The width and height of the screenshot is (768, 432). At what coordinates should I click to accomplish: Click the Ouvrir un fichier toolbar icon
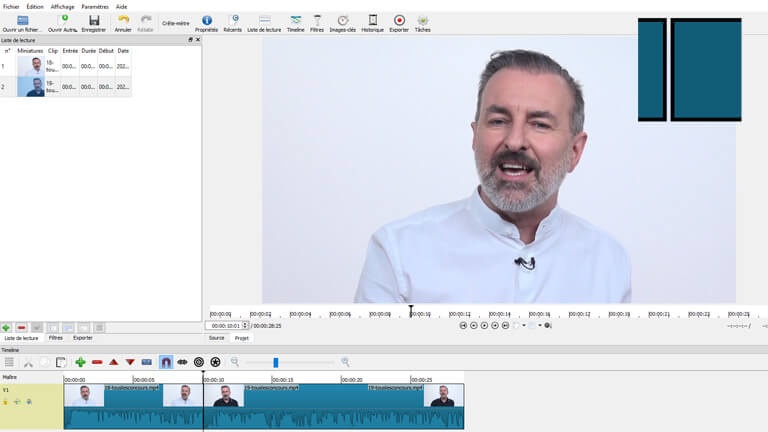[22, 21]
